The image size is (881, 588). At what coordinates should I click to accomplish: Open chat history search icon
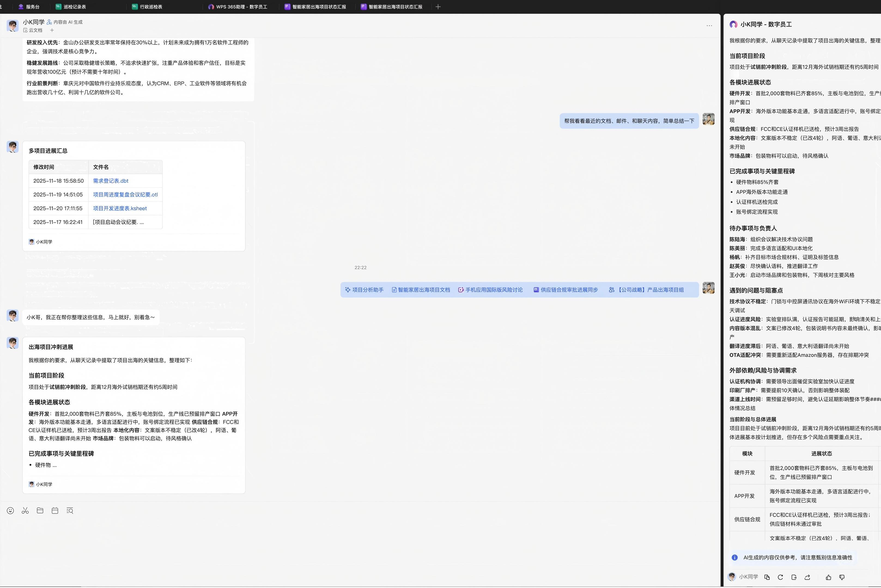pyautogui.click(x=70, y=511)
